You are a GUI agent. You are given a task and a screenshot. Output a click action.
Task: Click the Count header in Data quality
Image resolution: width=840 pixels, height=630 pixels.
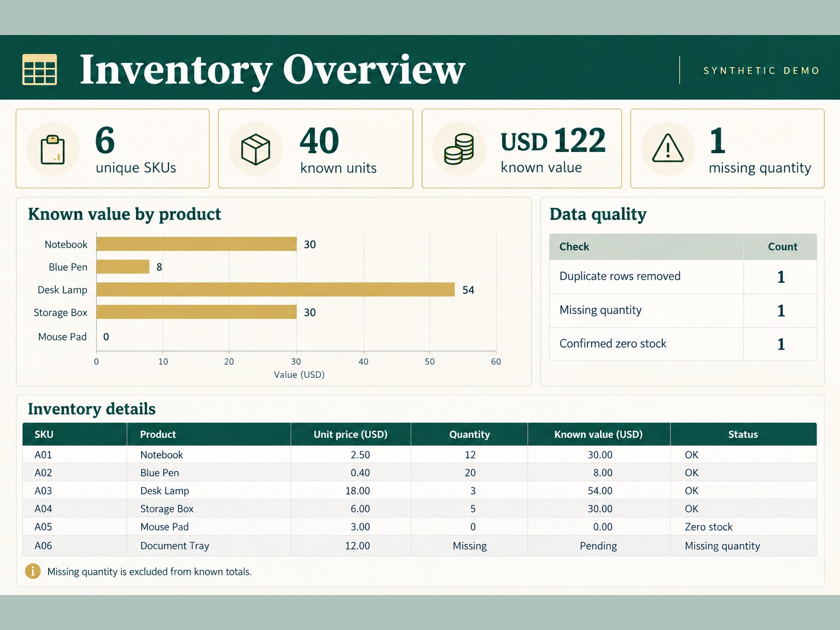(x=780, y=247)
